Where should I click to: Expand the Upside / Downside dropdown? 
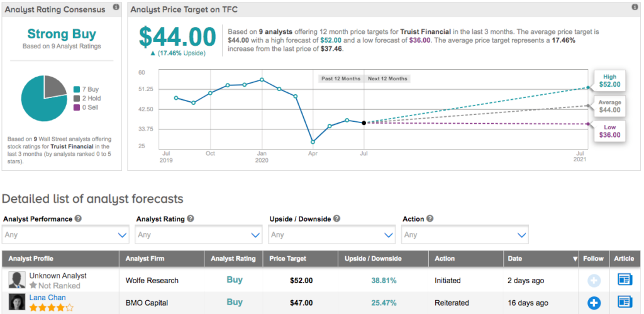point(332,235)
